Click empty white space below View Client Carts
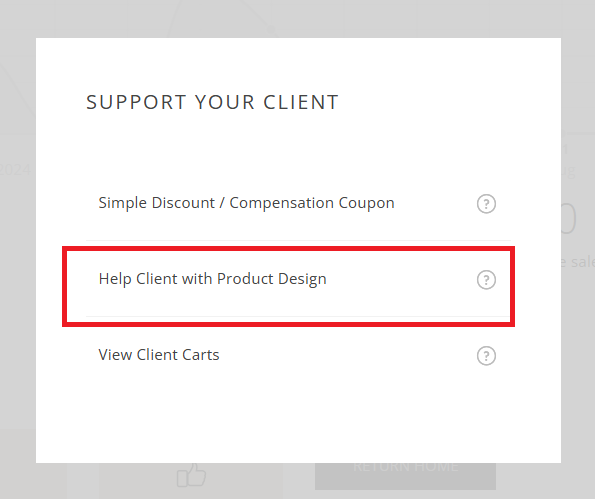 click(x=298, y=417)
